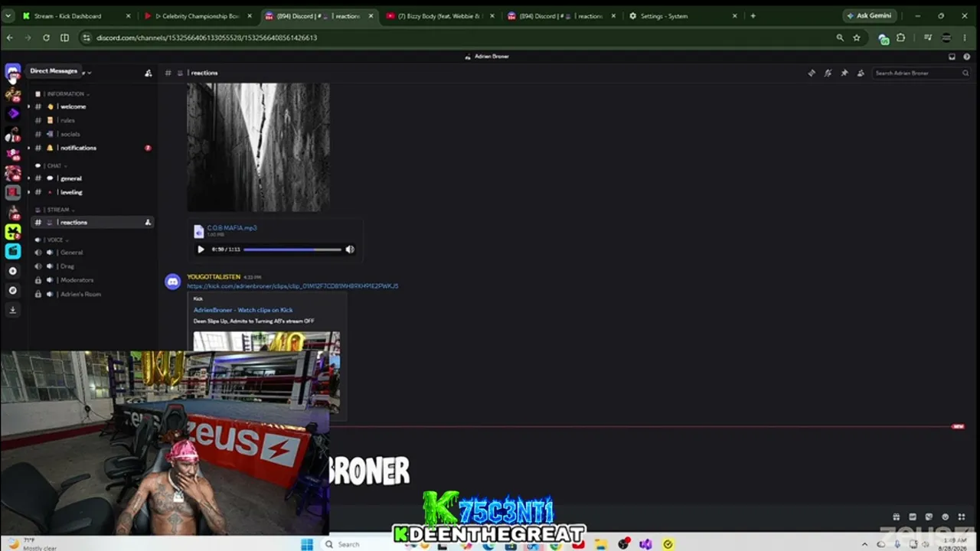
Task: Join the General voice channel
Action: (92, 253)
